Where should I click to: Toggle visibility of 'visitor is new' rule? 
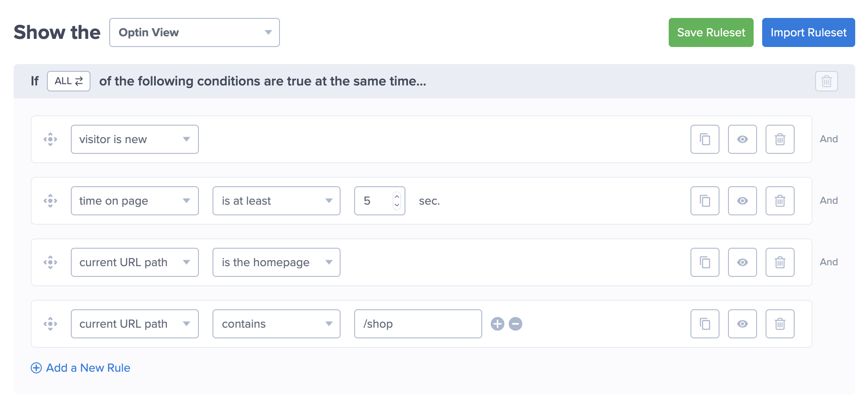coord(742,139)
